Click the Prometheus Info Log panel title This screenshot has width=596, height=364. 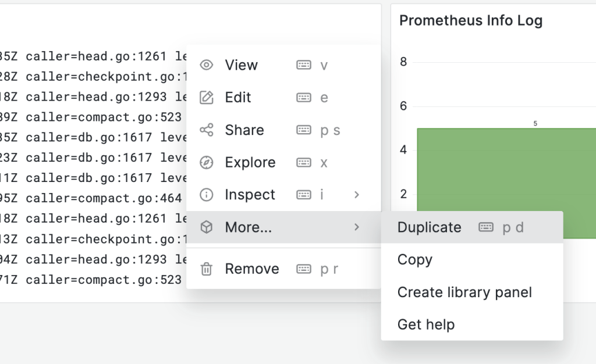[471, 21]
